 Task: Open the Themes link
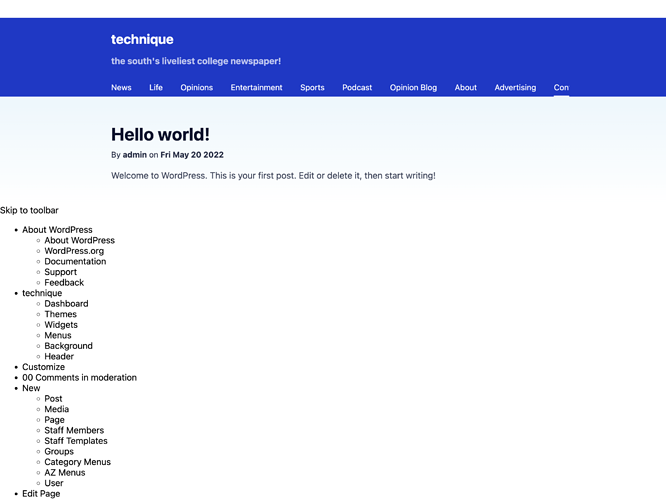(x=60, y=315)
